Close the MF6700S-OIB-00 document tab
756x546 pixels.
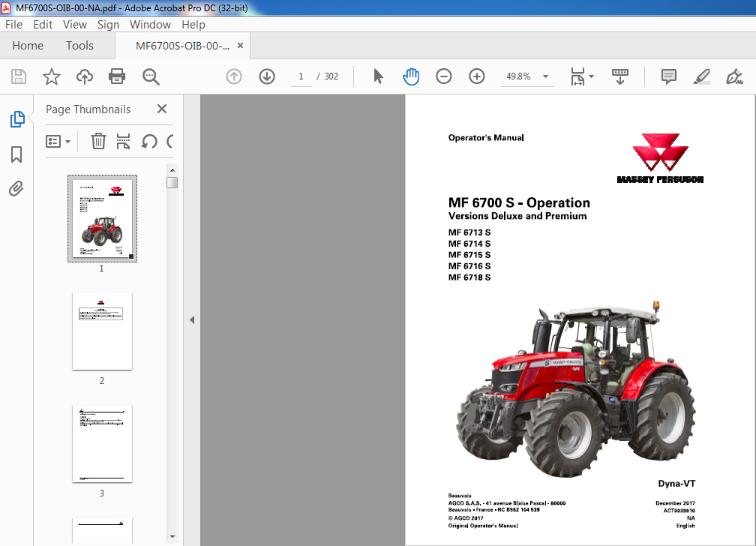240,45
